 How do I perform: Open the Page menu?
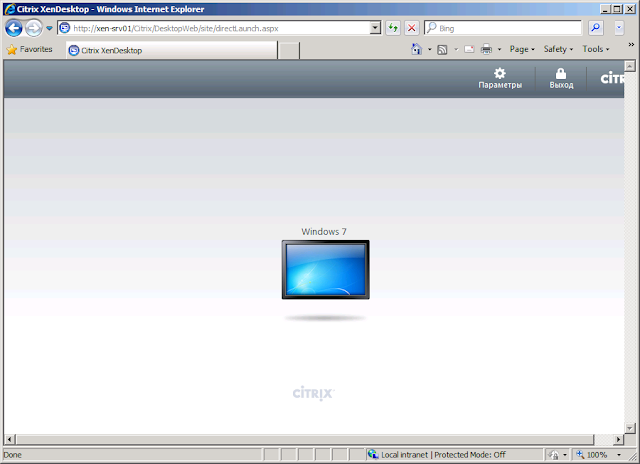click(522, 49)
